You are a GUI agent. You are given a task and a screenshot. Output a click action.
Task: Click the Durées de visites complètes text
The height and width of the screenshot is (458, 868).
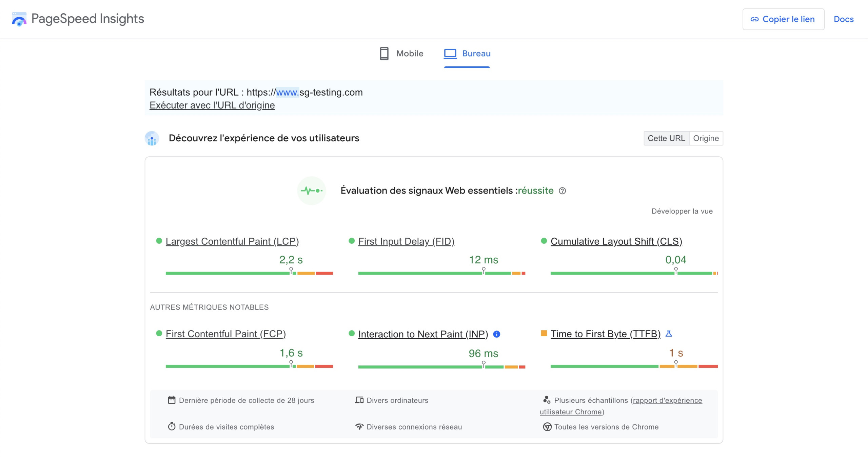coord(226,427)
